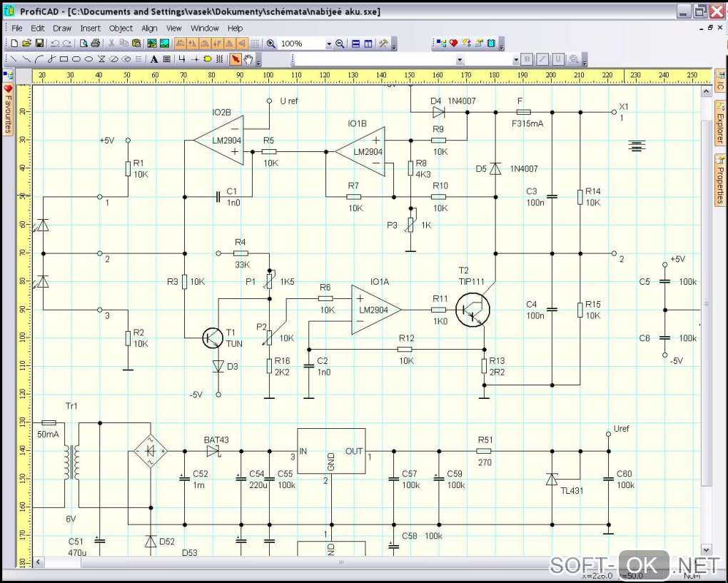Select the rectangle drawing tool

coord(64,59)
